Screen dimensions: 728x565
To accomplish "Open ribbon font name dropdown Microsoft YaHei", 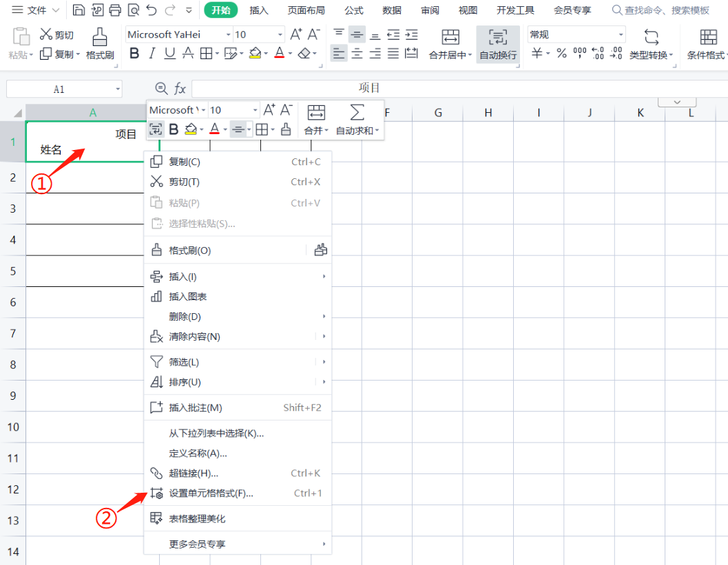I will tap(228, 35).
